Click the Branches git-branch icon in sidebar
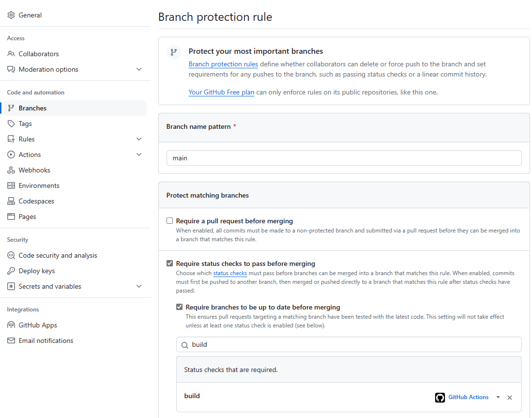Screen dimensions: 532x418 coord(11,108)
